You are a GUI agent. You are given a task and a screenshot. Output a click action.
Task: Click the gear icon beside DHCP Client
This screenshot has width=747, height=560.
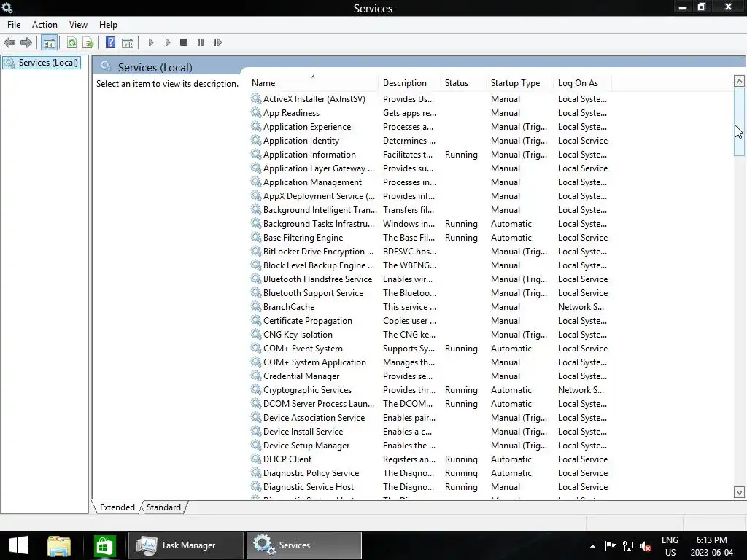(256, 459)
